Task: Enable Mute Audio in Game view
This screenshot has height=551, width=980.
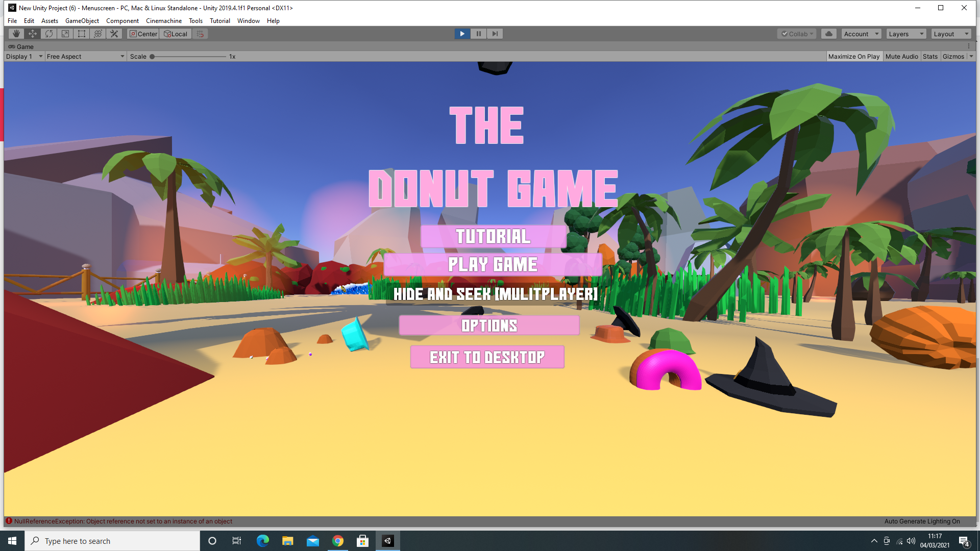Action: (x=901, y=56)
